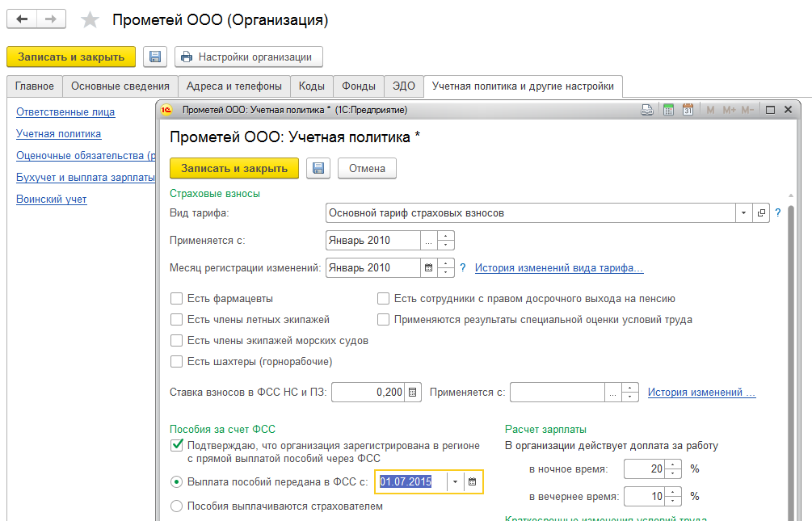The image size is (812, 521).
Task: Click the Отмена button
Action: [367, 168]
